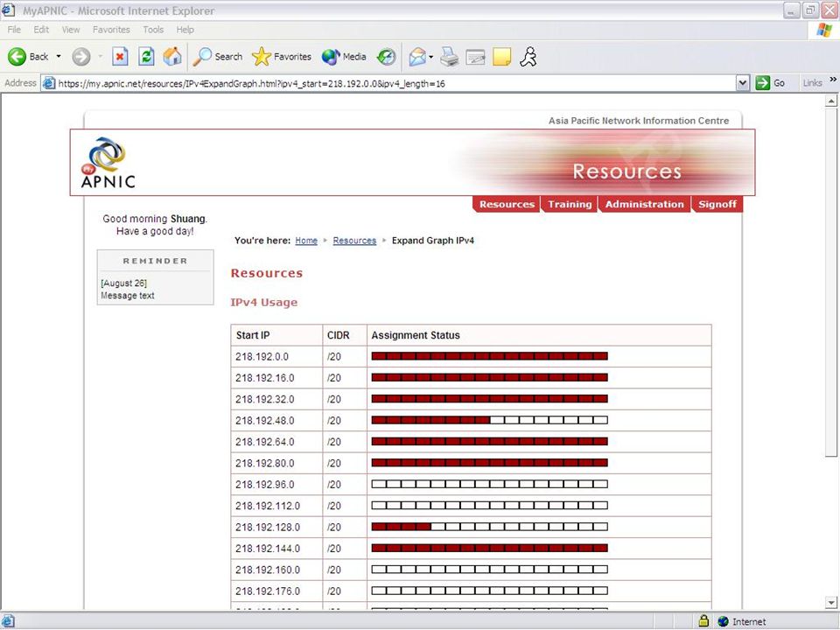The width and height of the screenshot is (840, 630).
Task: Follow the Resources breadcrumb link
Action: pyautogui.click(x=354, y=241)
